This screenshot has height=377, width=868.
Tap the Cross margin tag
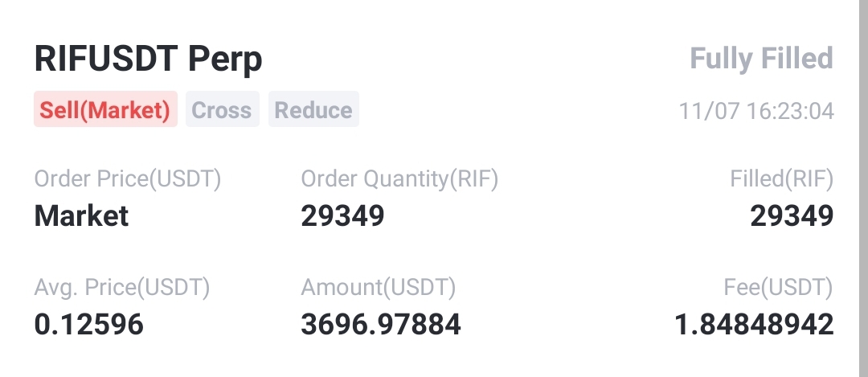coord(222,110)
